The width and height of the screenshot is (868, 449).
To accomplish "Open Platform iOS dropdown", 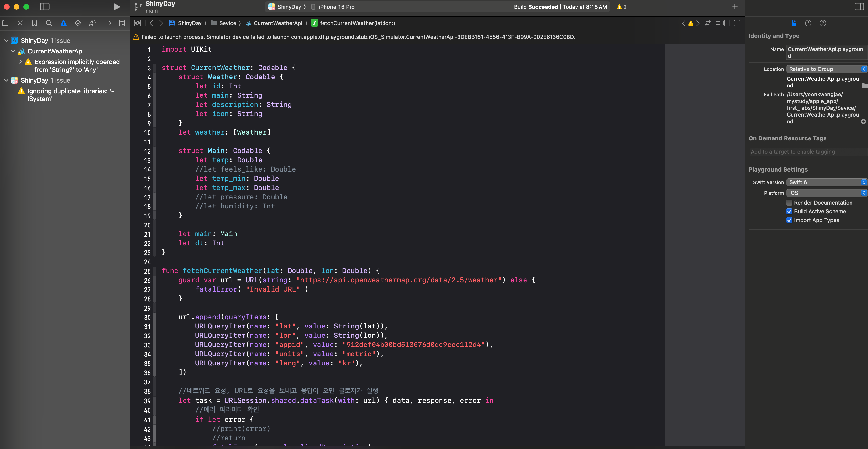I will [x=826, y=193].
